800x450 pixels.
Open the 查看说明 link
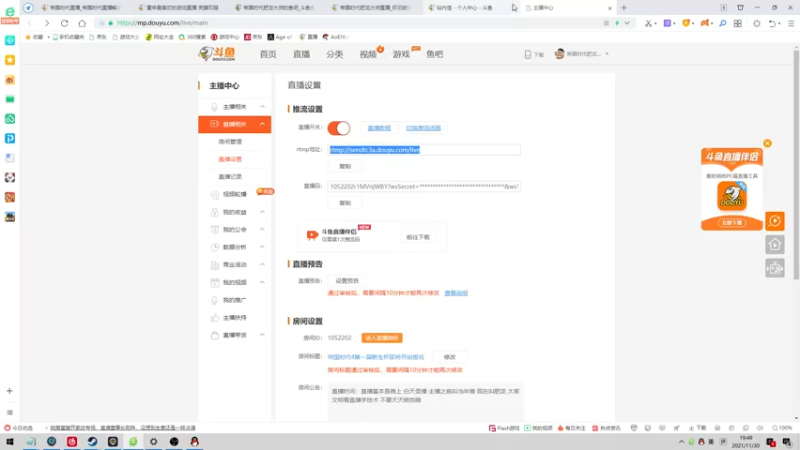456,293
